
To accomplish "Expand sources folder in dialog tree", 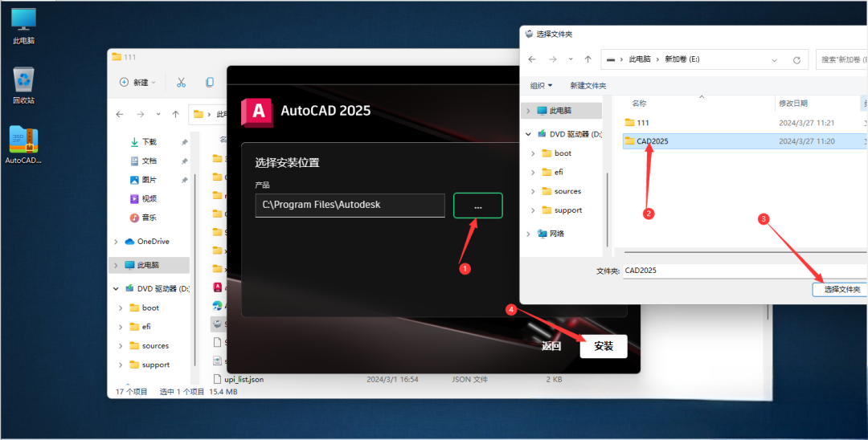I will coord(533,191).
